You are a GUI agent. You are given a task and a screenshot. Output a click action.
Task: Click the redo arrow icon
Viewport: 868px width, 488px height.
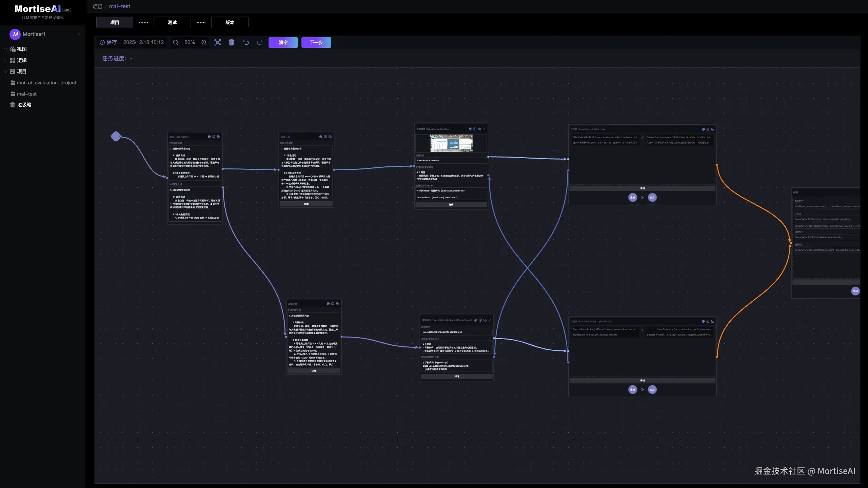(260, 42)
